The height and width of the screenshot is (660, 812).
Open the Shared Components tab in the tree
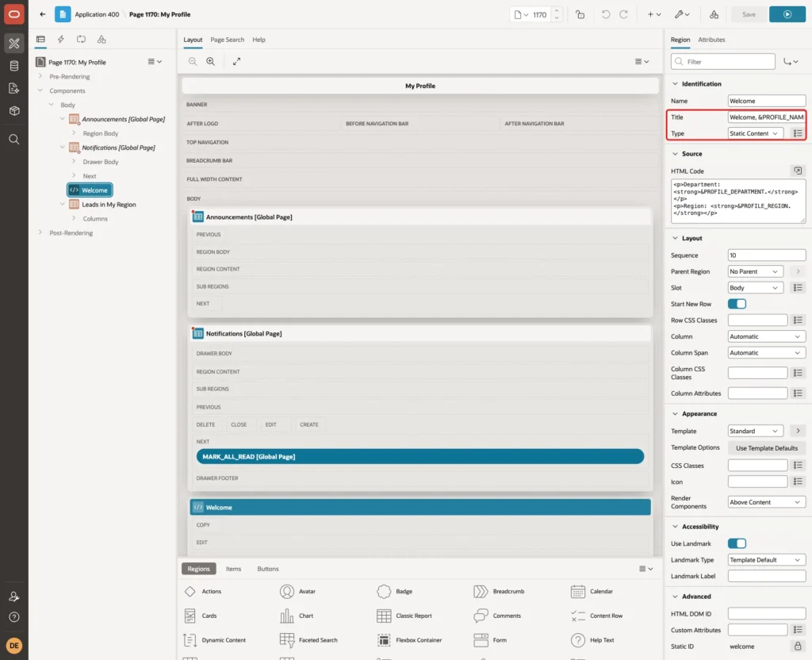[101, 40]
